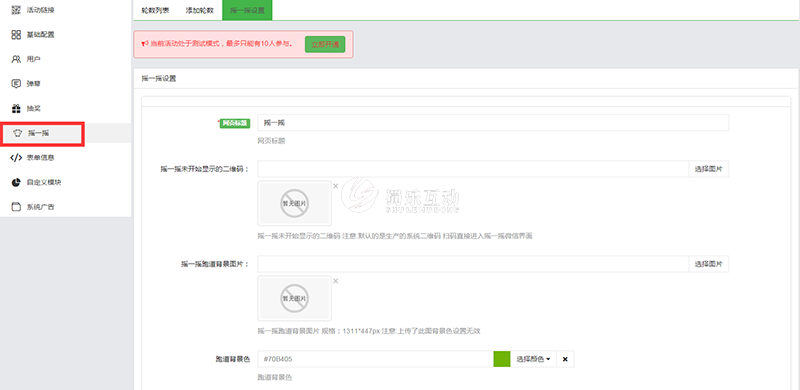
Task: Open the 摇一摇 sidebar menu item
Action: [42, 134]
